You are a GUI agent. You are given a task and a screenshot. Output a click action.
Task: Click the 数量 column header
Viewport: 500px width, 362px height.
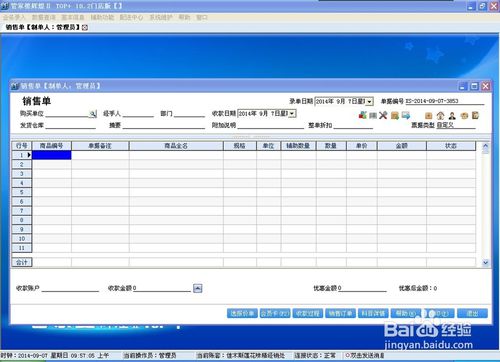click(x=331, y=146)
